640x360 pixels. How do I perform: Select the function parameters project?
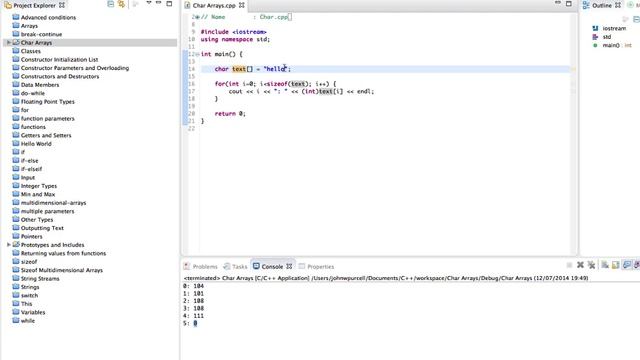pos(47,118)
